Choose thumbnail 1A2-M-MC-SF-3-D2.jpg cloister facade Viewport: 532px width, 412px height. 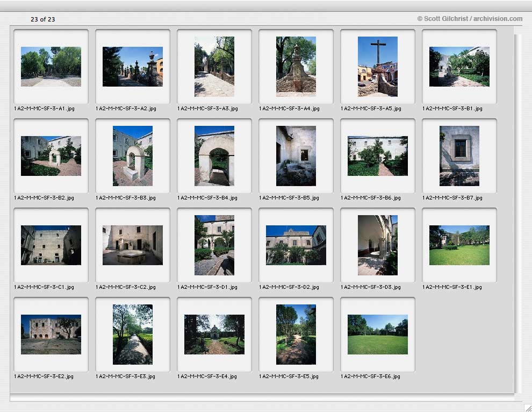tap(296, 245)
